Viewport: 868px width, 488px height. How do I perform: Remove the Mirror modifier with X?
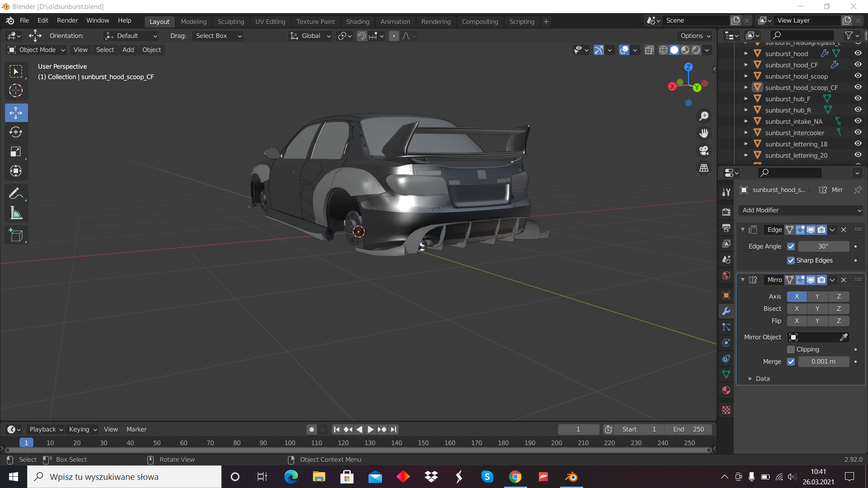coord(844,280)
